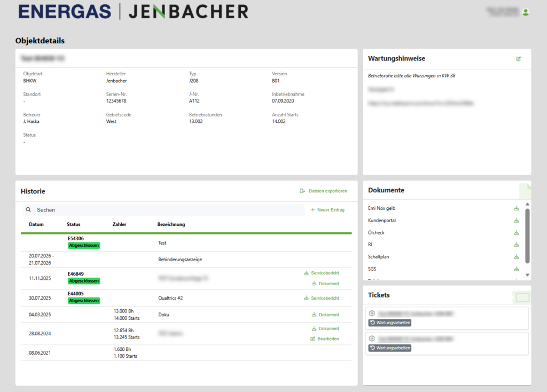Click the Abgeschlossen badge under E54306
Viewport: 547px width, 392px height.
click(x=84, y=246)
